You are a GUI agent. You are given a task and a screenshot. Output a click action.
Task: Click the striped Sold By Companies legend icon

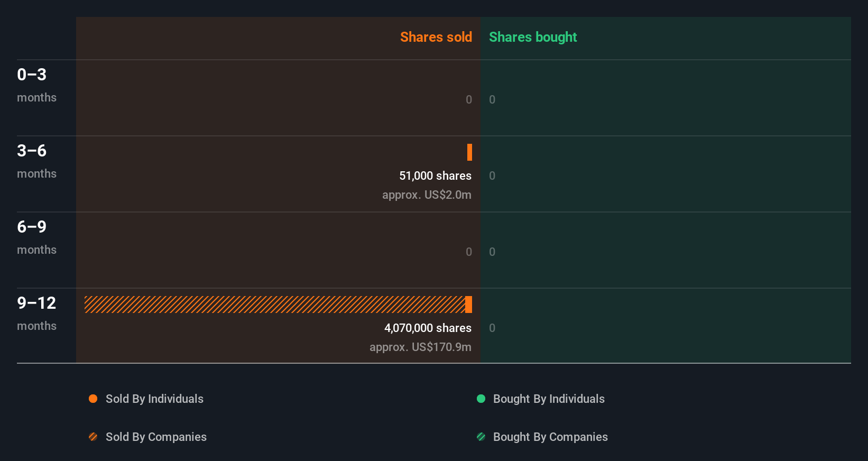pyautogui.click(x=93, y=437)
